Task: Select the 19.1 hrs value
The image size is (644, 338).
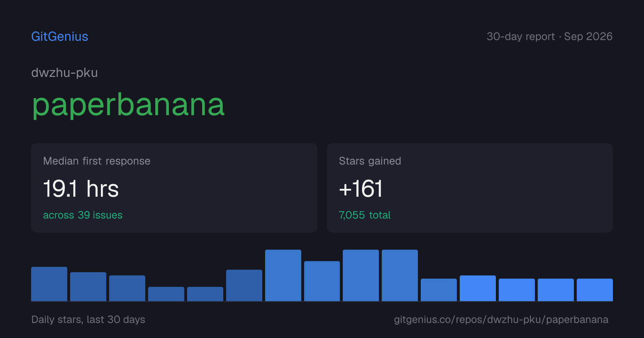Action: point(81,189)
